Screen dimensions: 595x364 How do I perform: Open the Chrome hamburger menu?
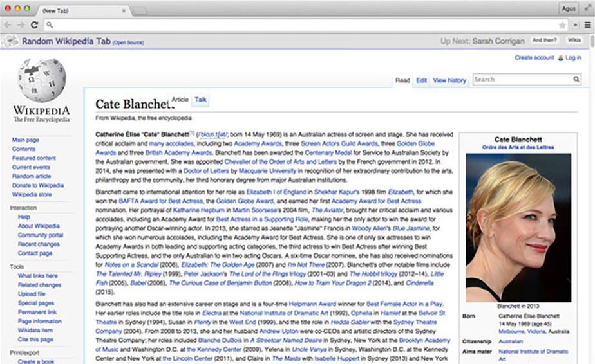click(587, 25)
